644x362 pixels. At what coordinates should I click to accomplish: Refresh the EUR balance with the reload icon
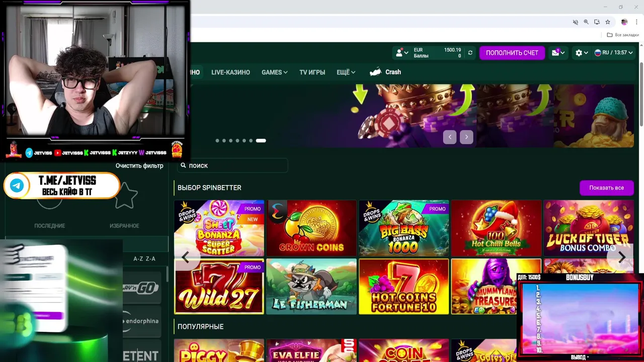click(470, 53)
